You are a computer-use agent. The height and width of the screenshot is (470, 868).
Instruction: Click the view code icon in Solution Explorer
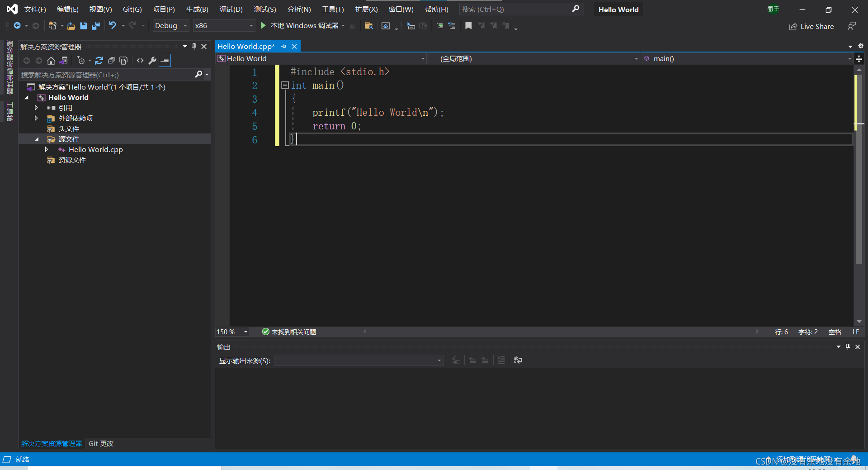coord(140,61)
